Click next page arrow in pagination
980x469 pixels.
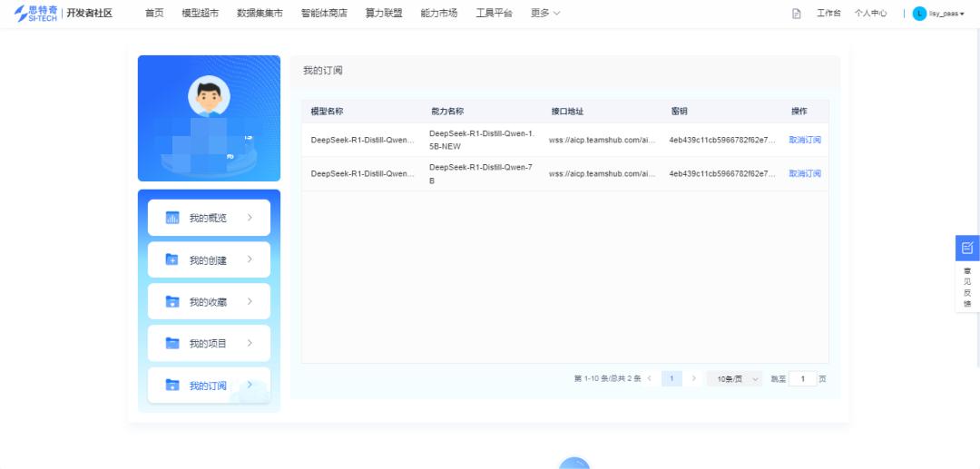694,378
